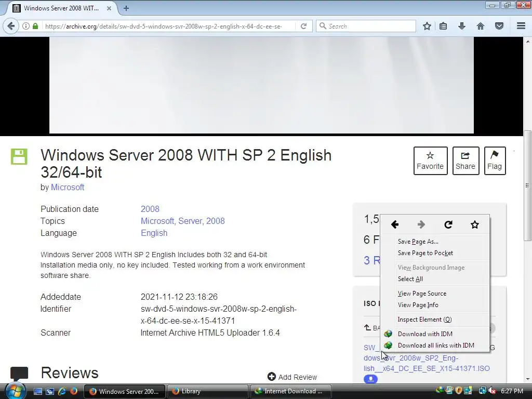
Task: Choose Inspect Element (Q)
Action: (424, 320)
